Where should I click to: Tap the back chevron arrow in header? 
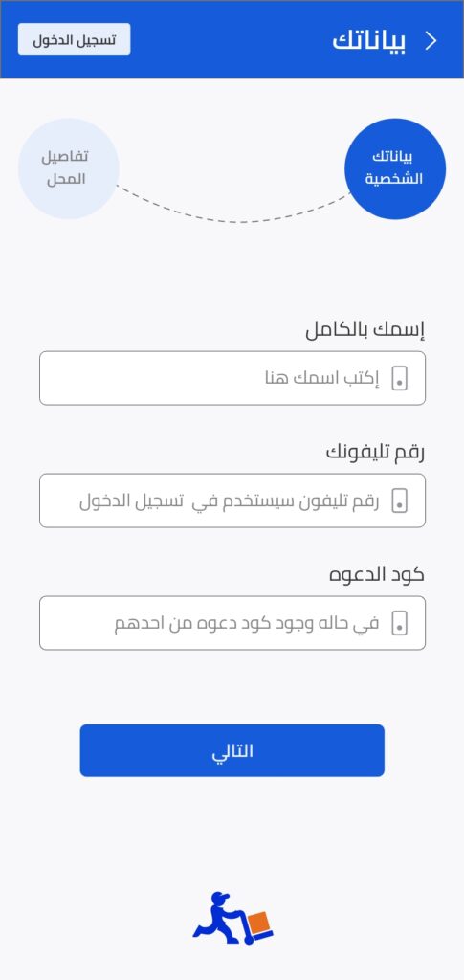pyautogui.click(x=431, y=40)
